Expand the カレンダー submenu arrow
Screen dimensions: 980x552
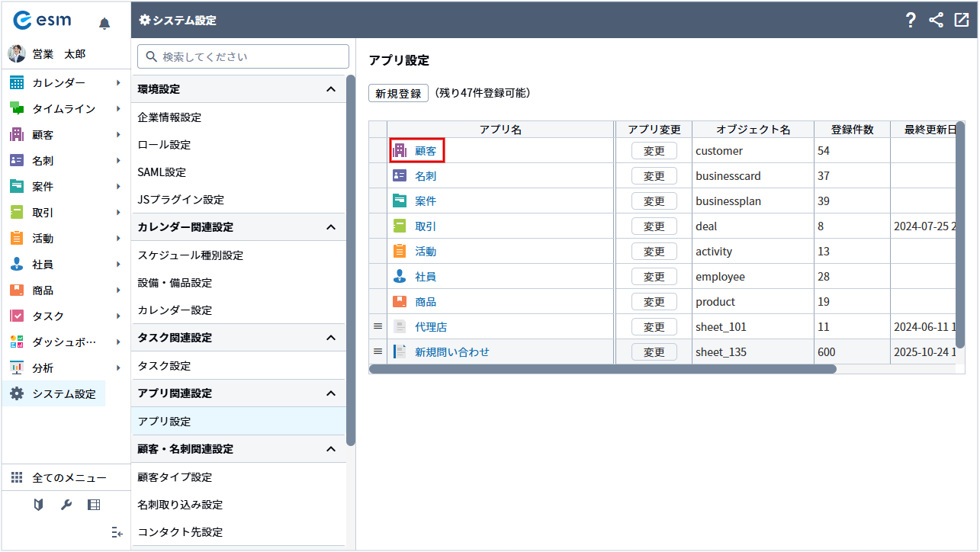[x=118, y=82]
